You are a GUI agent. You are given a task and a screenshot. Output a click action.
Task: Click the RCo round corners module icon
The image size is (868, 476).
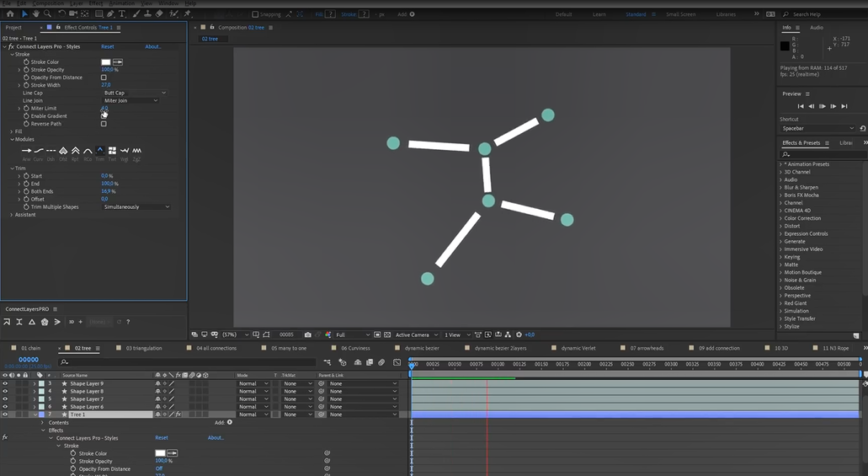click(x=88, y=151)
